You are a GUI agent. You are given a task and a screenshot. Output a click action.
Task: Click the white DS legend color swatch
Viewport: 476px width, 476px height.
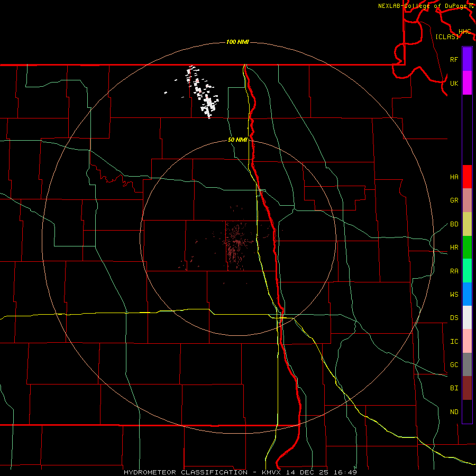pyautogui.click(x=467, y=317)
